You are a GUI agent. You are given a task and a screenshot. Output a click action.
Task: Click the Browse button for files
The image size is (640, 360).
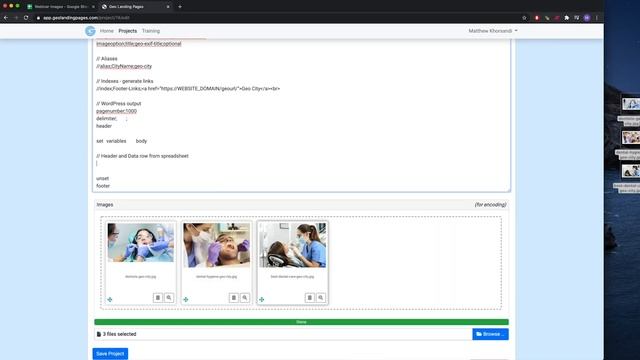tap(490, 334)
